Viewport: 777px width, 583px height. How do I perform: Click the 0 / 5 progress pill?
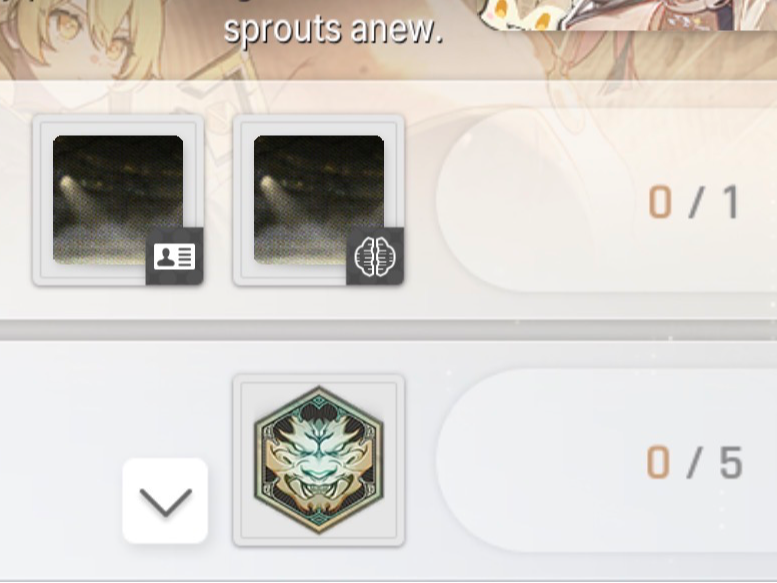pyautogui.click(x=607, y=460)
